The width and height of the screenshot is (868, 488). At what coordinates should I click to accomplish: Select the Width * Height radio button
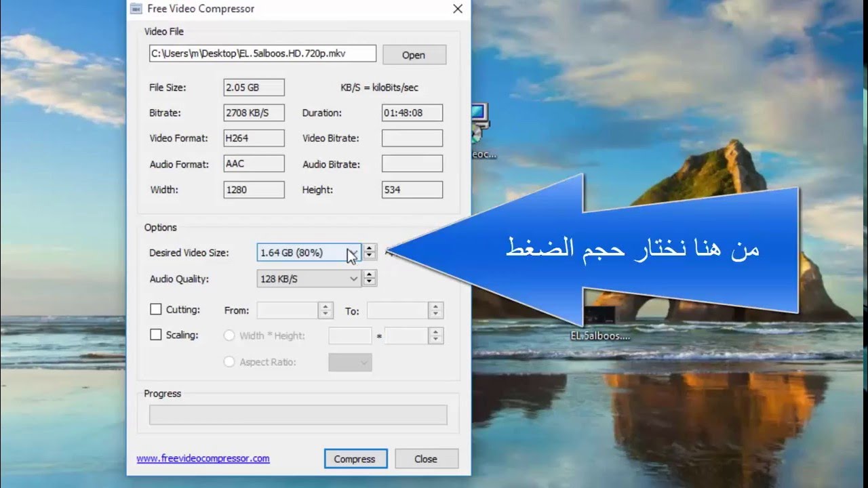229,335
